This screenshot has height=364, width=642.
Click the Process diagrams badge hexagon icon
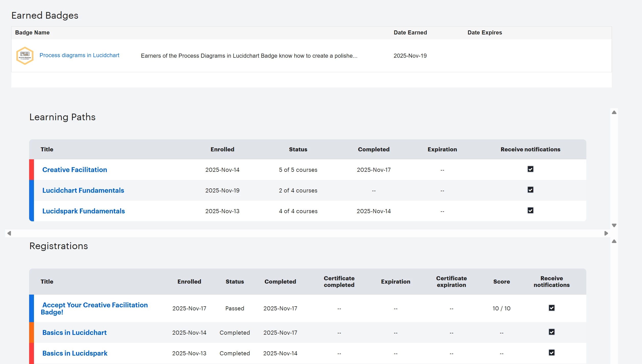[x=25, y=56]
